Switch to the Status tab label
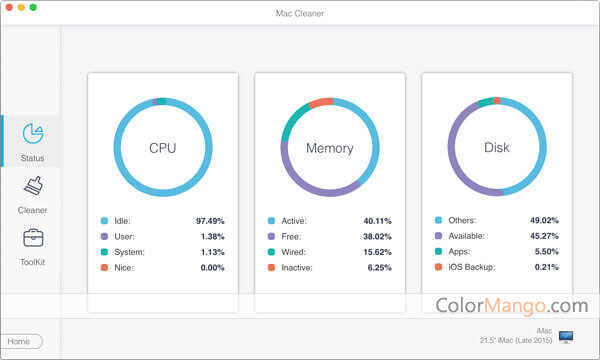Screen dimensions: 600x360 tap(33, 158)
